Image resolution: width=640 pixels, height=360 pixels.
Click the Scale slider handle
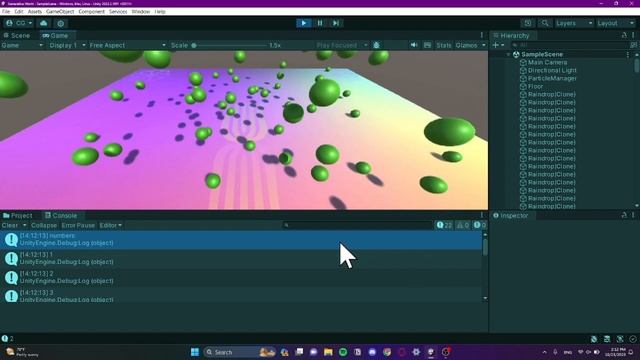(194, 45)
